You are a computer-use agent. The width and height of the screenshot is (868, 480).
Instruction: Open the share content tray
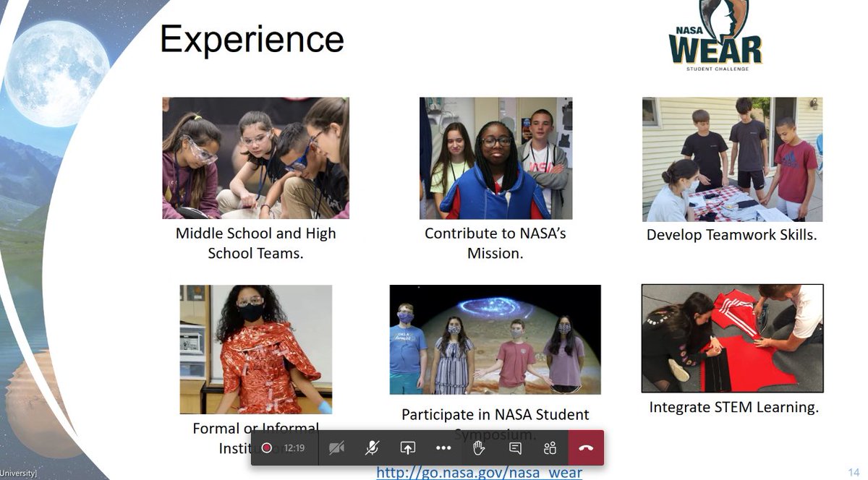click(408, 448)
